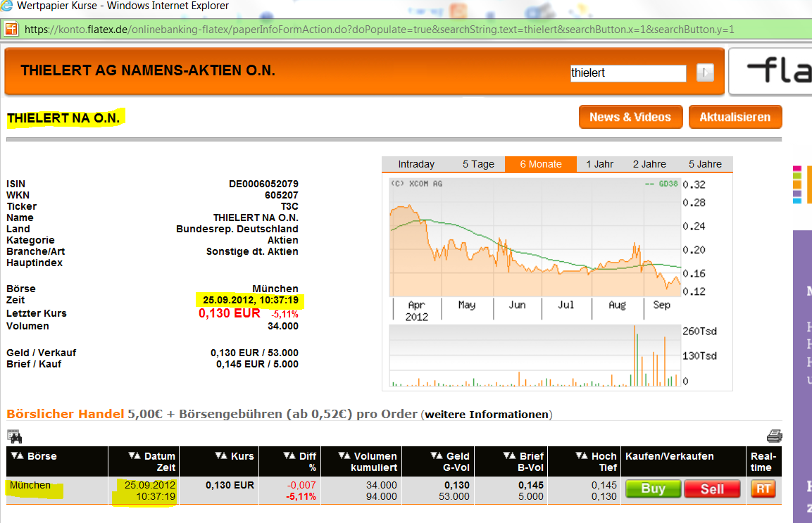The width and height of the screenshot is (812, 523).
Task: Click the 6-month price chart image
Action: coord(535,238)
